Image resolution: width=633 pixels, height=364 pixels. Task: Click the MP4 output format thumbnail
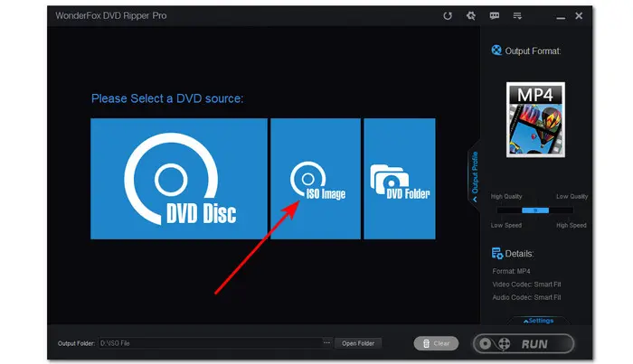[535, 120]
